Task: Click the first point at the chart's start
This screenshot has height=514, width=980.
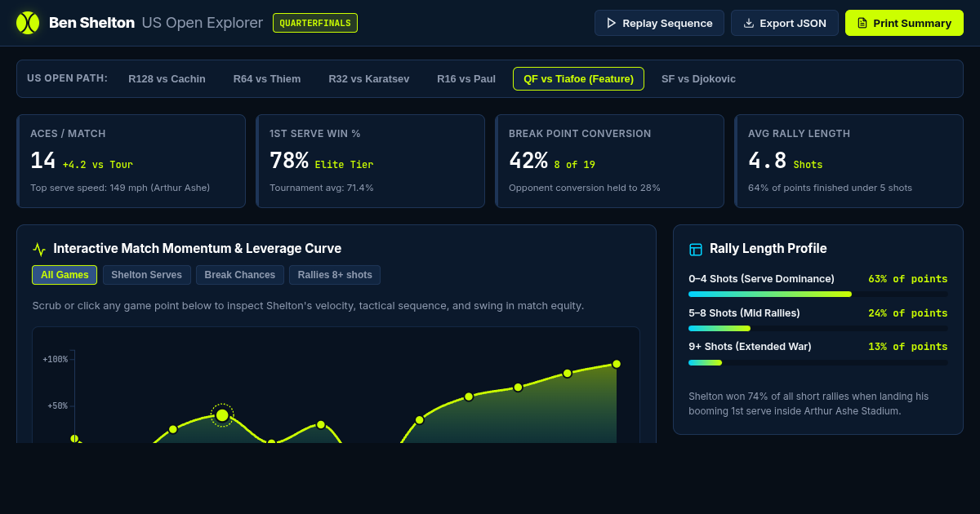Action: (x=74, y=438)
